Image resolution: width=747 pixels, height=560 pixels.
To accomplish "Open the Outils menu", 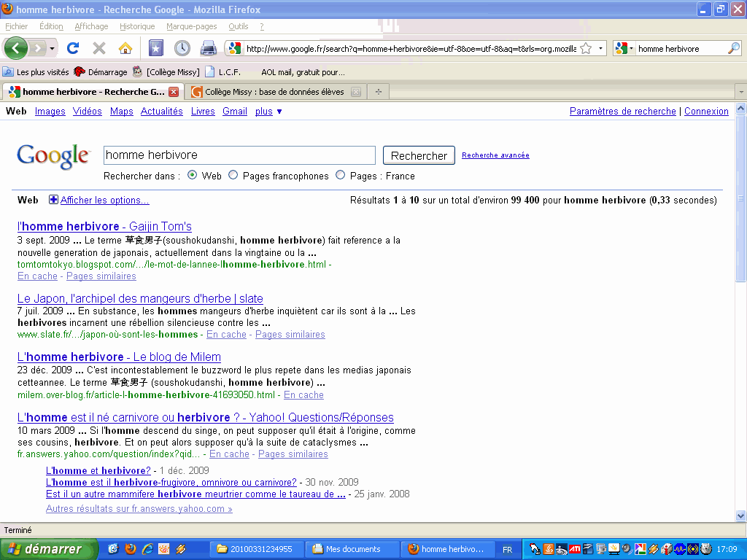I will tap(239, 26).
